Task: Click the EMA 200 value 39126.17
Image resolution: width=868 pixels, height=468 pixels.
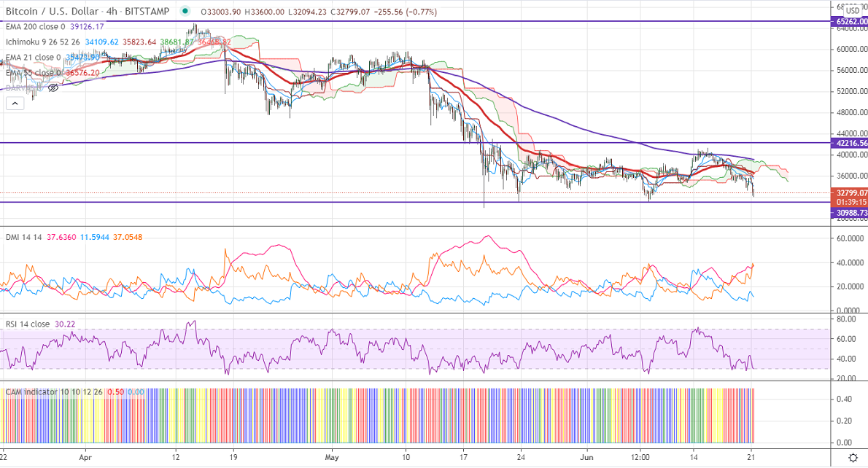Action: click(x=87, y=26)
